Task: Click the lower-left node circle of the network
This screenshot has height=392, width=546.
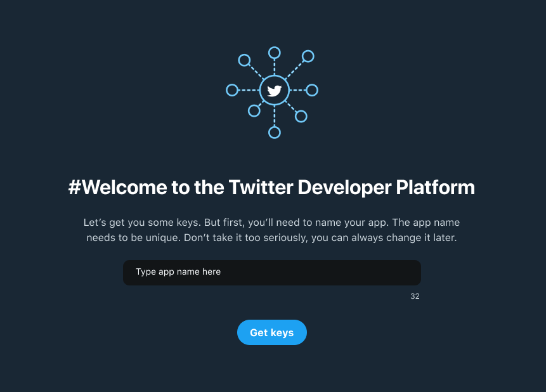Action: pos(254,111)
